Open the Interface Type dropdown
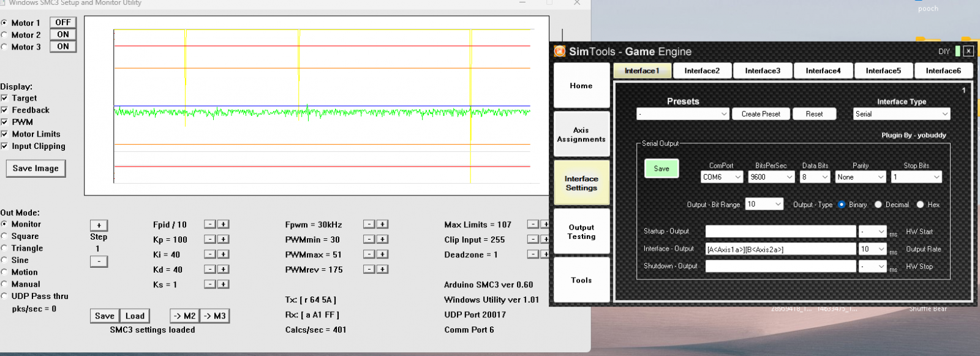The width and height of the screenshot is (980, 356). click(x=902, y=114)
